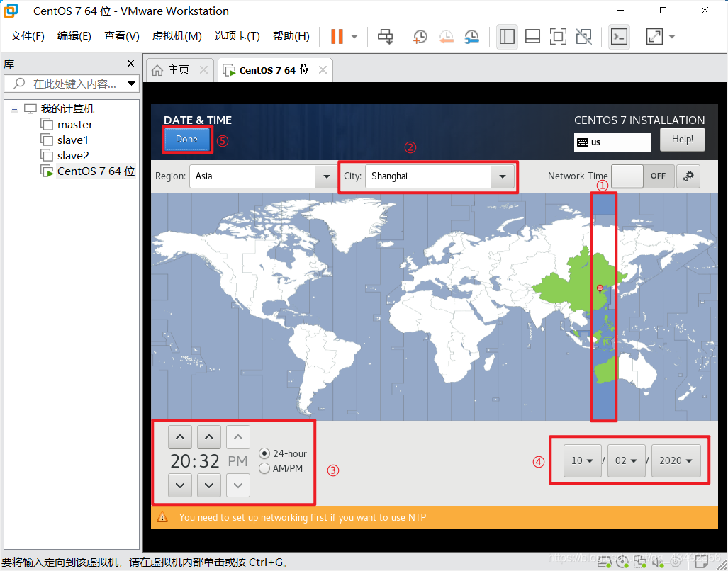
Task: Close the CentOS 7 64 位 tab
Action: 323,69
